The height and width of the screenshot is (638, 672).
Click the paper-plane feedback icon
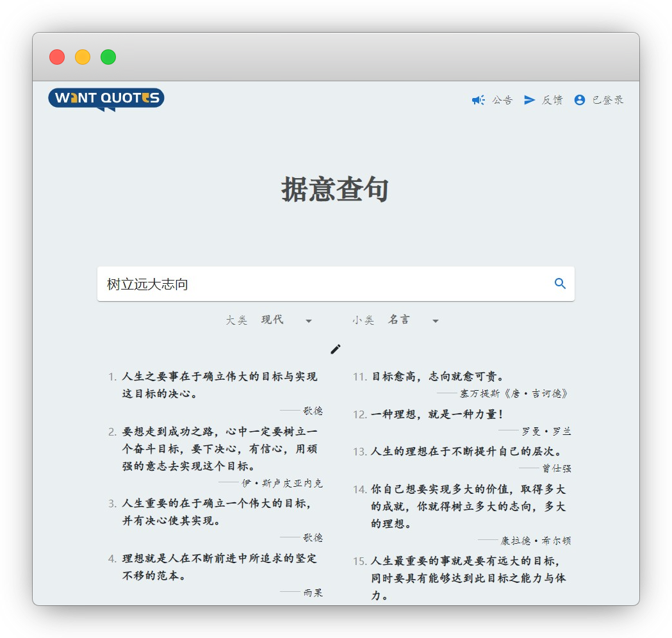coord(530,99)
